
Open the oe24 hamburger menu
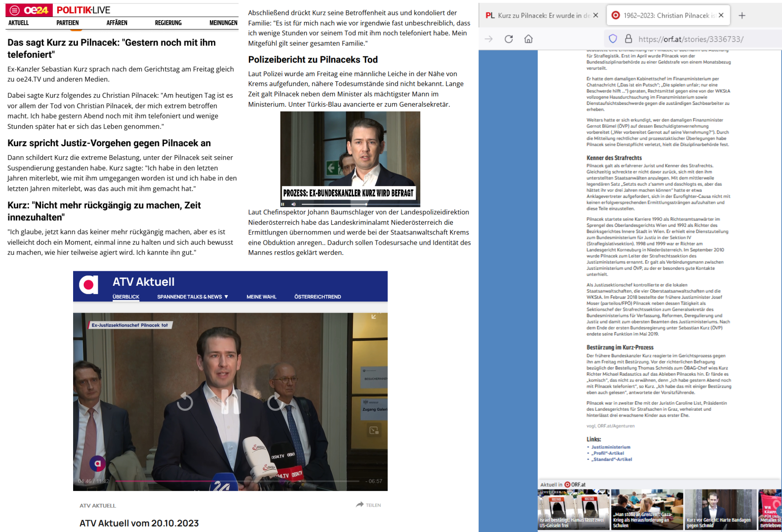pyautogui.click(x=14, y=10)
